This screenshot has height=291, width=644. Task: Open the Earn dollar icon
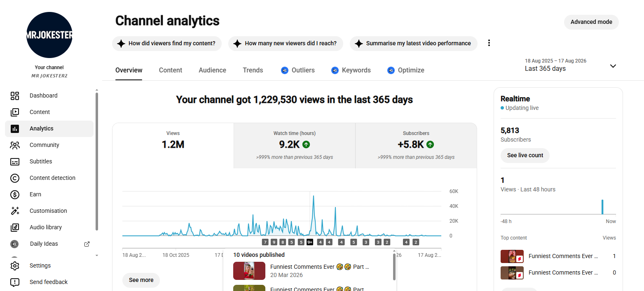tap(15, 195)
